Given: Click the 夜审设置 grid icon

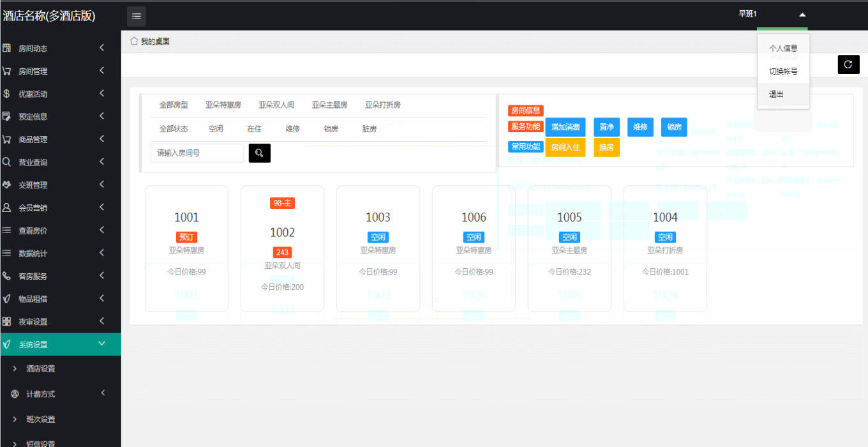Looking at the screenshot, I should coord(6,321).
